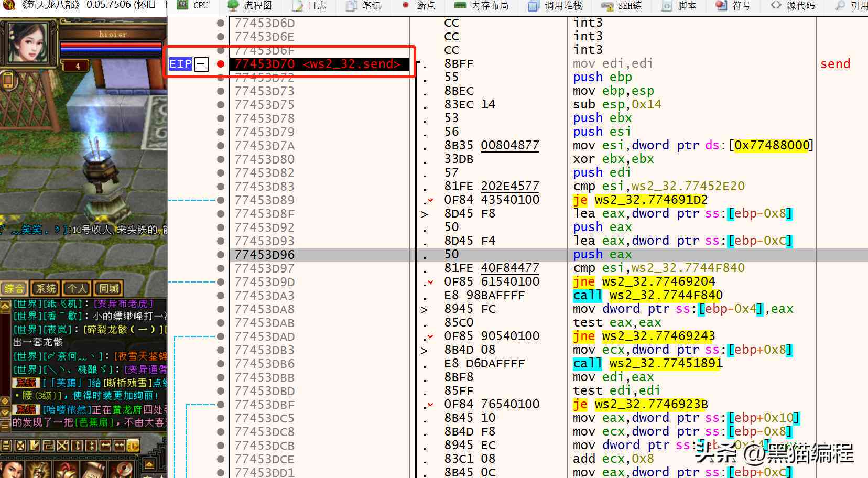Switch to the 内存布局 memory map tab
Image resolution: width=868 pixels, height=478 pixels.
tap(482, 5)
